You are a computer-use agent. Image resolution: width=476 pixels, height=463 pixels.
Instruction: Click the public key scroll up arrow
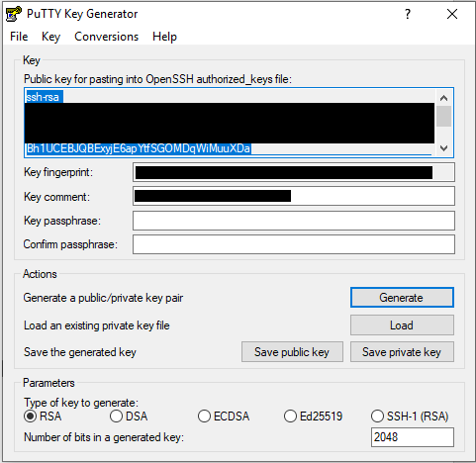tap(443, 98)
